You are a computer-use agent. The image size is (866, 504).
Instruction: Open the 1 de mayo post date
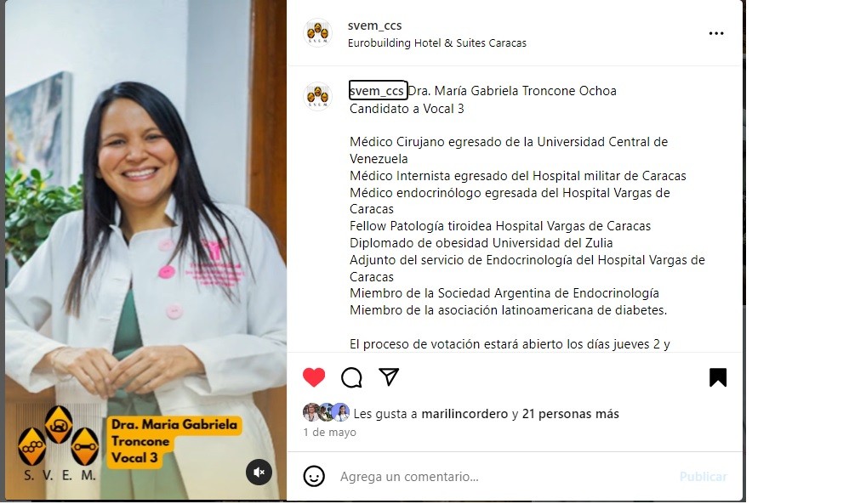[x=330, y=433]
